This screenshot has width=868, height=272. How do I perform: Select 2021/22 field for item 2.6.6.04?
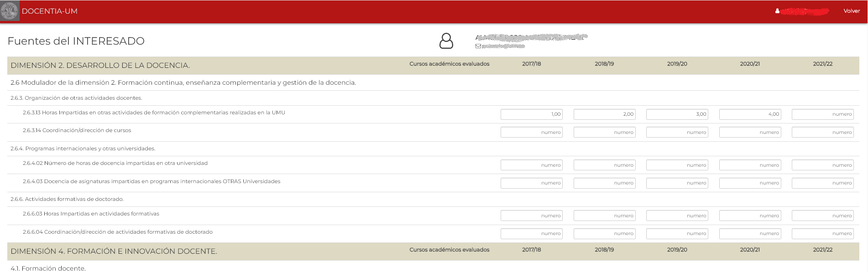point(822,234)
